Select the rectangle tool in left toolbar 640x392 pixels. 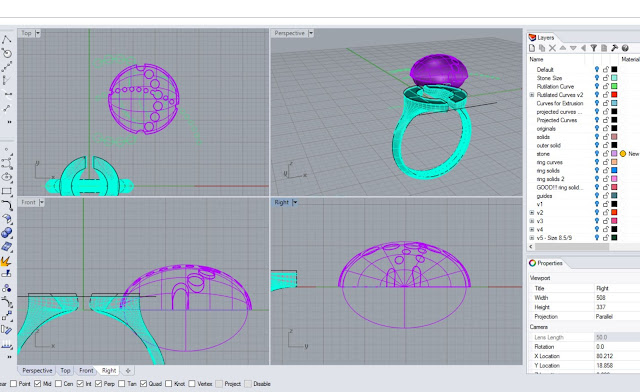(7, 191)
